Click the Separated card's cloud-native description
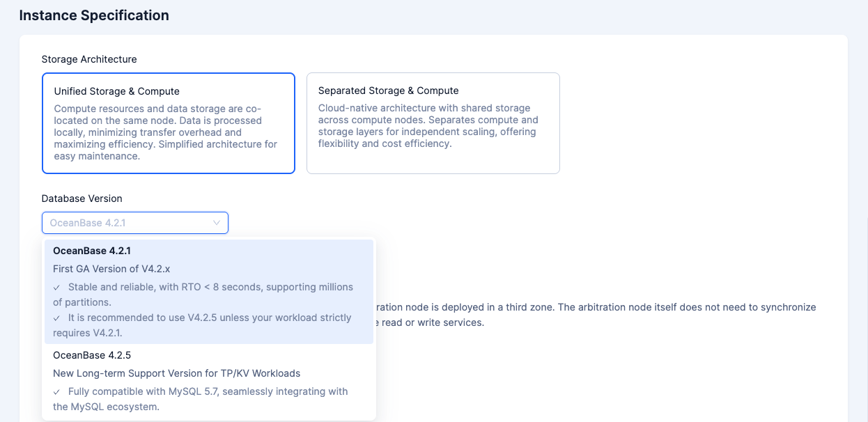The width and height of the screenshot is (868, 422). pos(428,126)
